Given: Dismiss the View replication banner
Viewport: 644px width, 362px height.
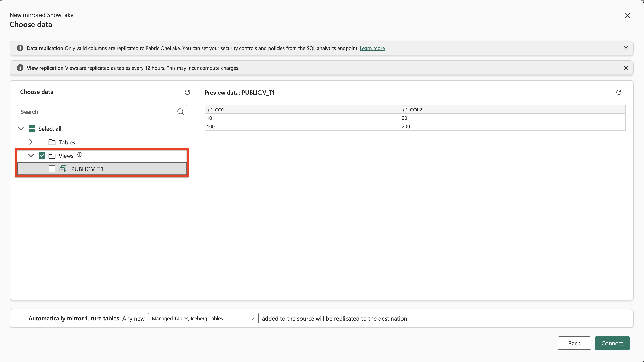Looking at the screenshot, I should pyautogui.click(x=626, y=68).
